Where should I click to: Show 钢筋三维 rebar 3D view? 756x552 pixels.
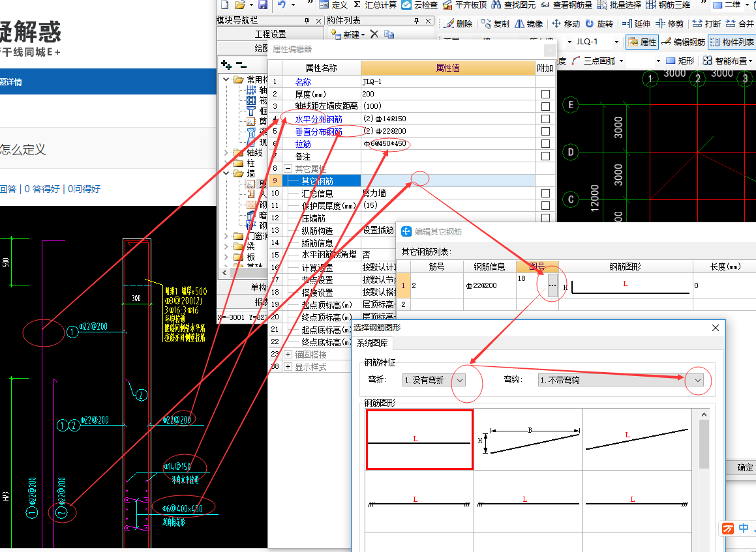point(668,5)
